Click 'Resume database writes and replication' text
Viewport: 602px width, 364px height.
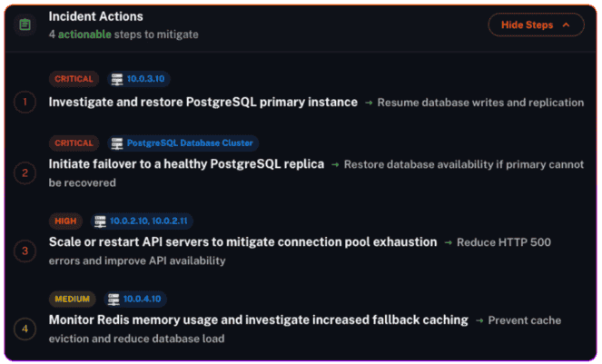pyautogui.click(x=480, y=103)
